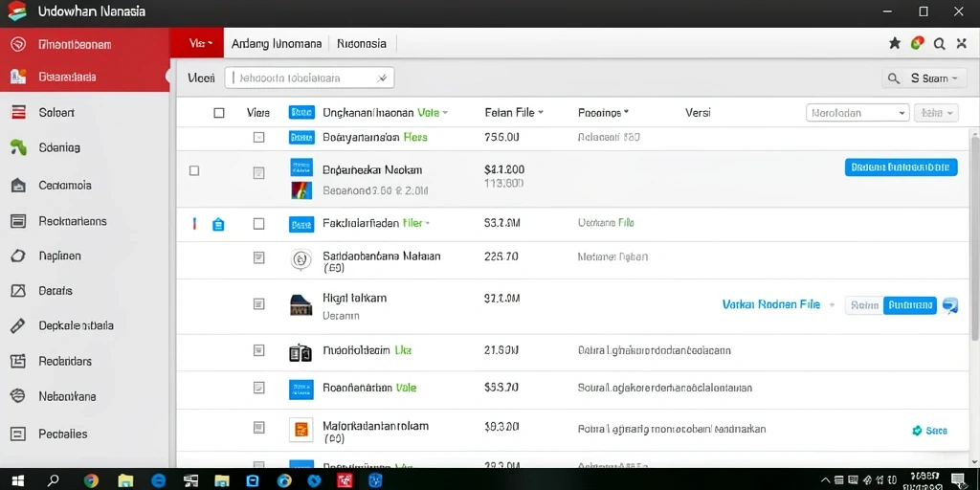The image size is (980, 490).
Task: Click the white Sohn button in Higrl row
Action: [x=864, y=305]
